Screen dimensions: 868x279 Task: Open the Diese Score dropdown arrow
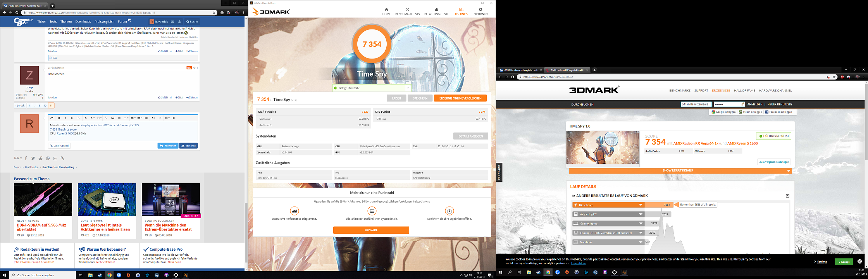pos(641,205)
